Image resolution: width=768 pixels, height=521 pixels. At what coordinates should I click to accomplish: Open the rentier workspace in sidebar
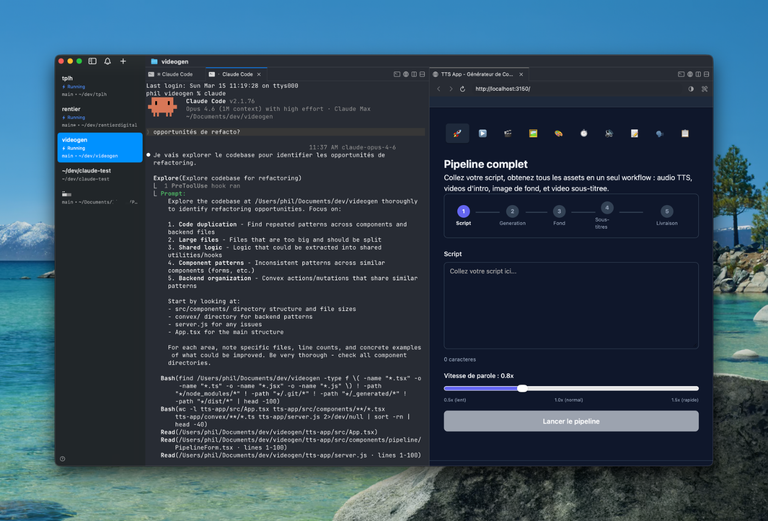click(x=100, y=117)
